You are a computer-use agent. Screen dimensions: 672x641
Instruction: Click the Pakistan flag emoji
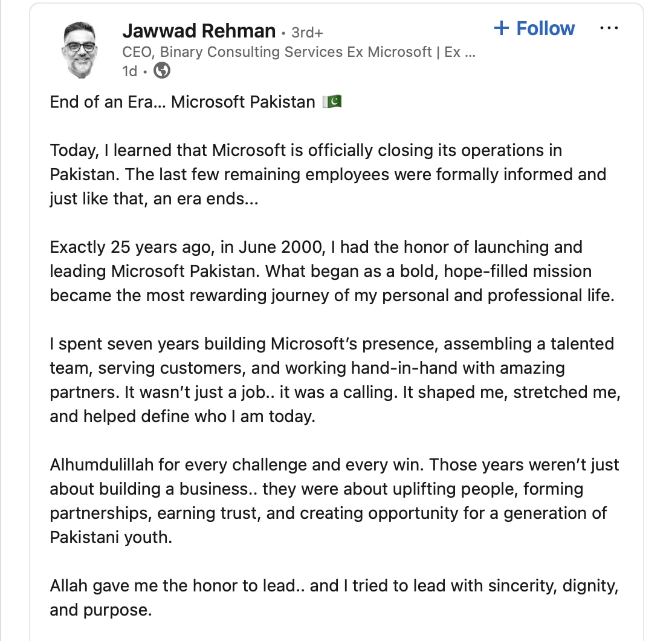(x=332, y=102)
